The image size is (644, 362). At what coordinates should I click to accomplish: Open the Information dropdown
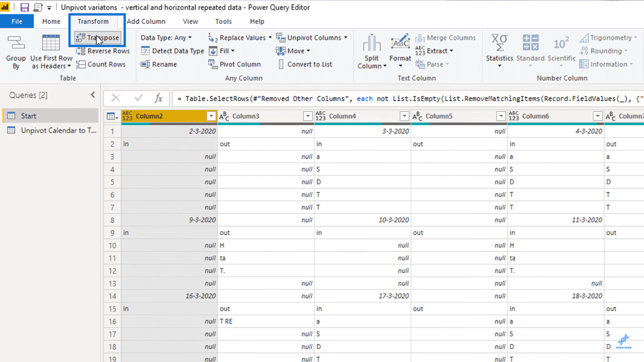606,64
